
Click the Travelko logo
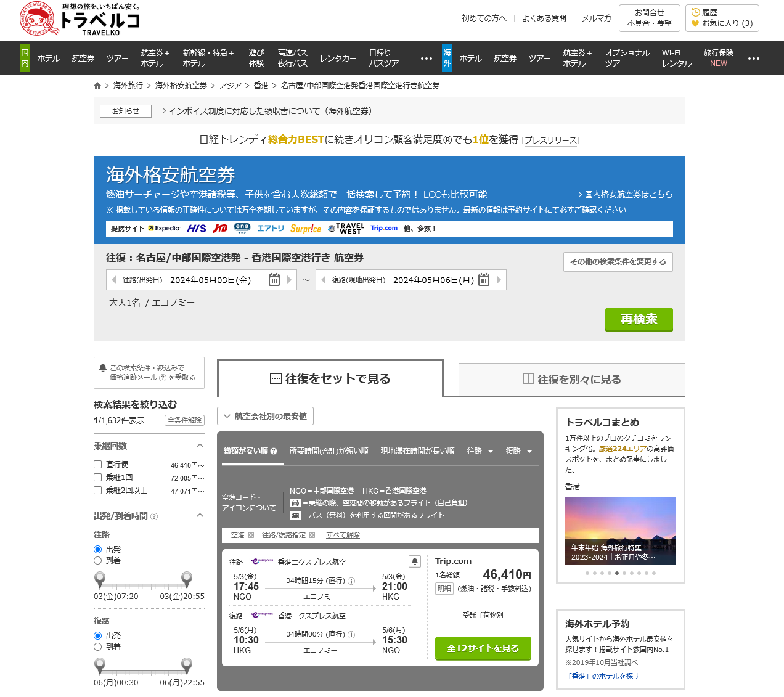(x=80, y=20)
